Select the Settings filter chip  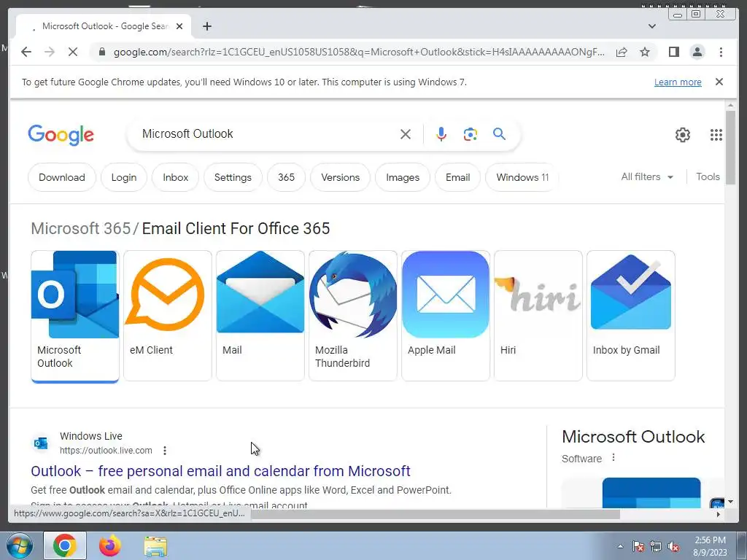coord(233,177)
